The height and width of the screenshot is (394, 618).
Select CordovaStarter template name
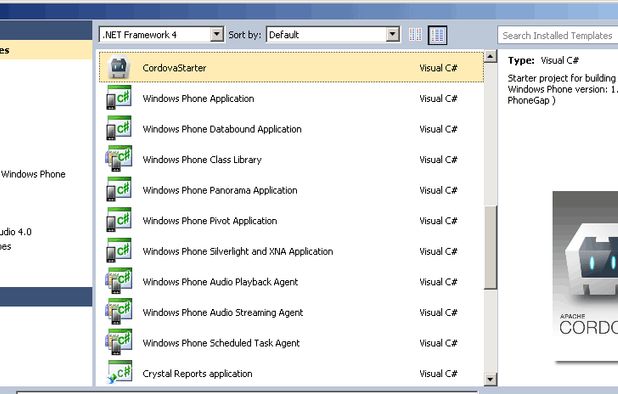coord(174,68)
